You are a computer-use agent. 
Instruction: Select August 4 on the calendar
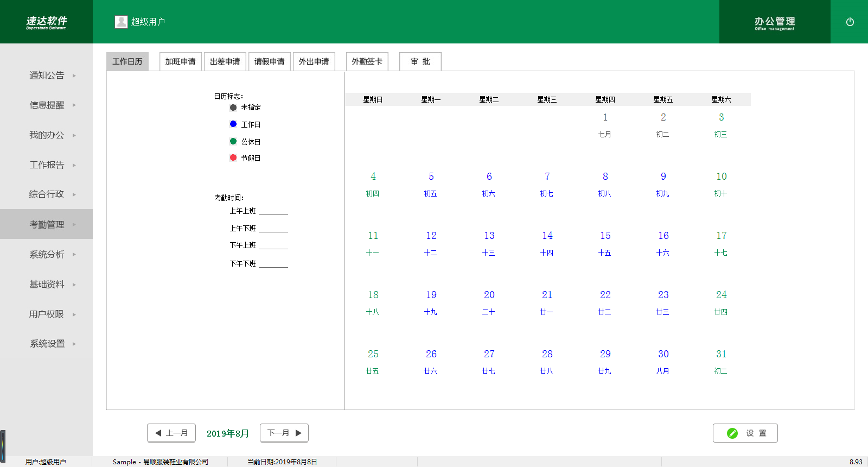373,176
